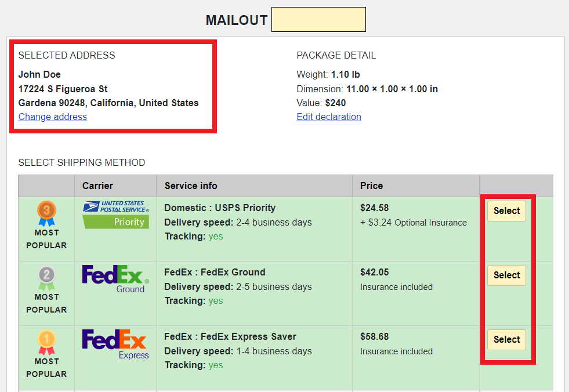The height and width of the screenshot is (392, 569).
Task: Click the Carrier column header
Action: click(97, 186)
